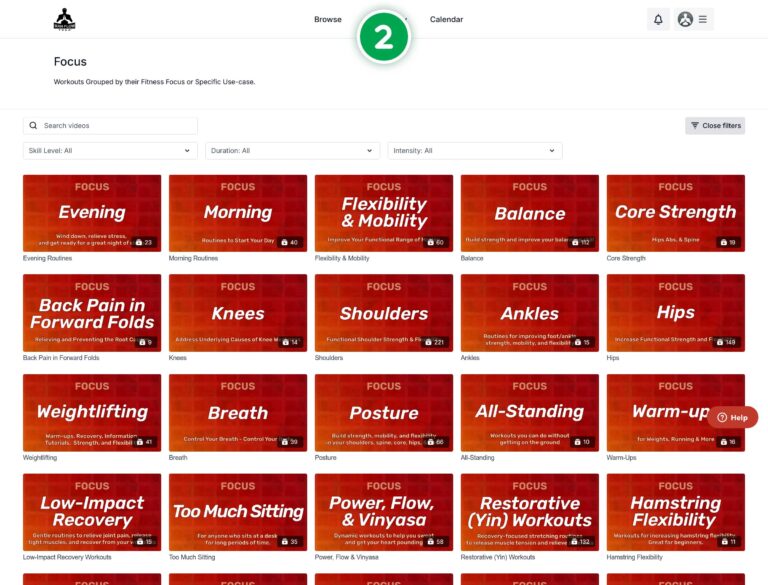Open the Breath focus thumbnail

(x=238, y=413)
